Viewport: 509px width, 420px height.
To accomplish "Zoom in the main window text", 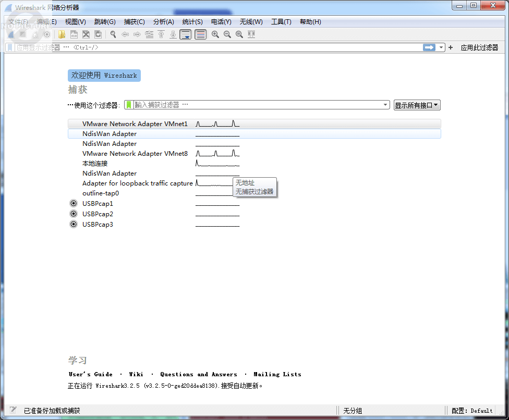I will click(x=215, y=34).
